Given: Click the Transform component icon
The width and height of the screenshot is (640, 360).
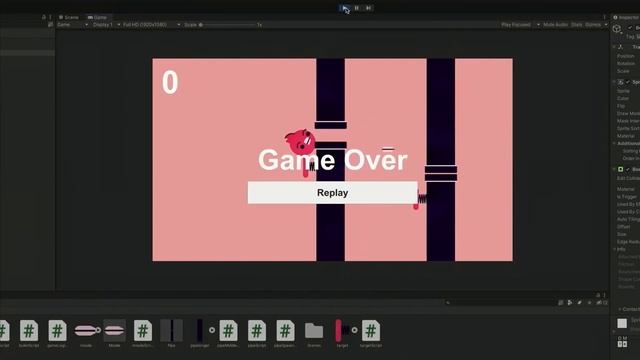Looking at the screenshot, I should click(x=620, y=47).
